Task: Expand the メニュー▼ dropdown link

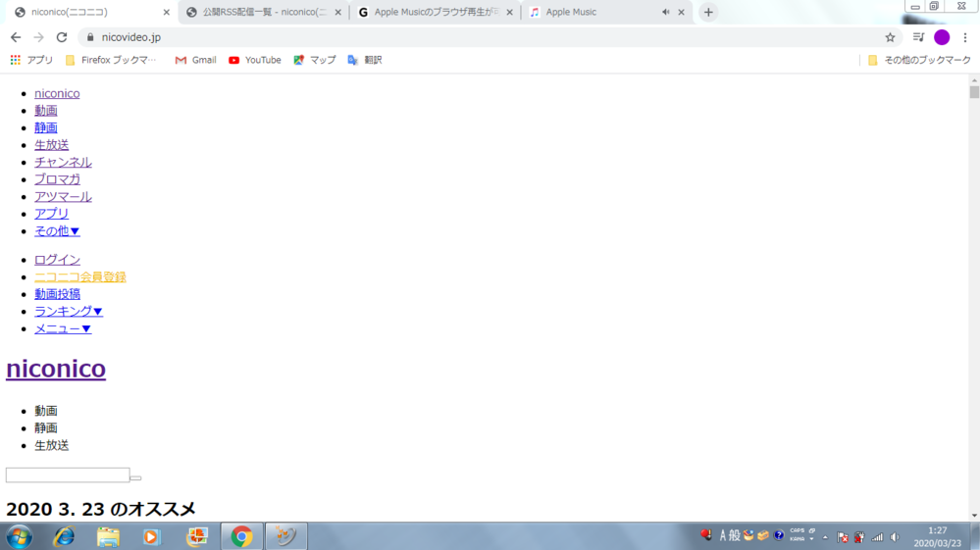Action: tap(63, 328)
